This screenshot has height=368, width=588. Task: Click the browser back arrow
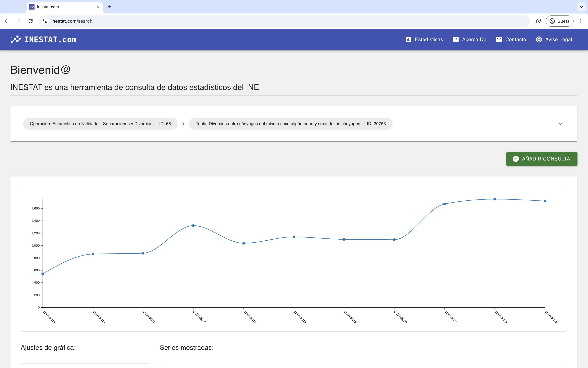[x=7, y=21]
